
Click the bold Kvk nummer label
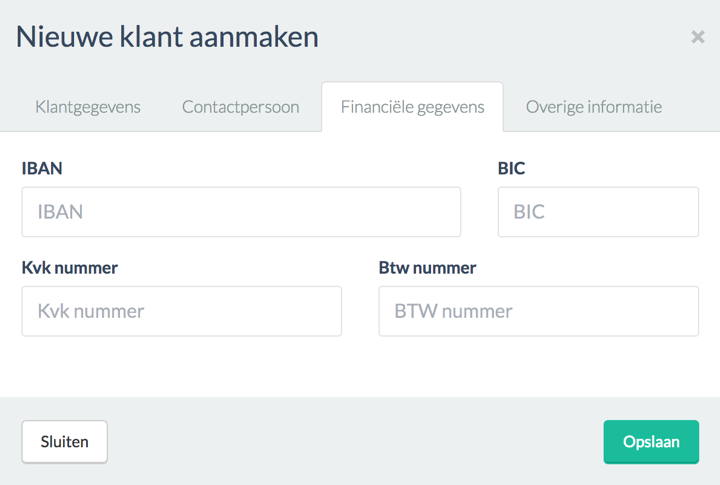click(69, 268)
